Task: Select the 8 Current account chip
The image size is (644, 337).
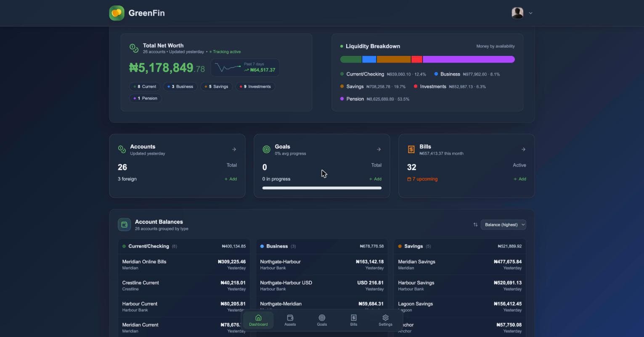Action: coord(144,87)
